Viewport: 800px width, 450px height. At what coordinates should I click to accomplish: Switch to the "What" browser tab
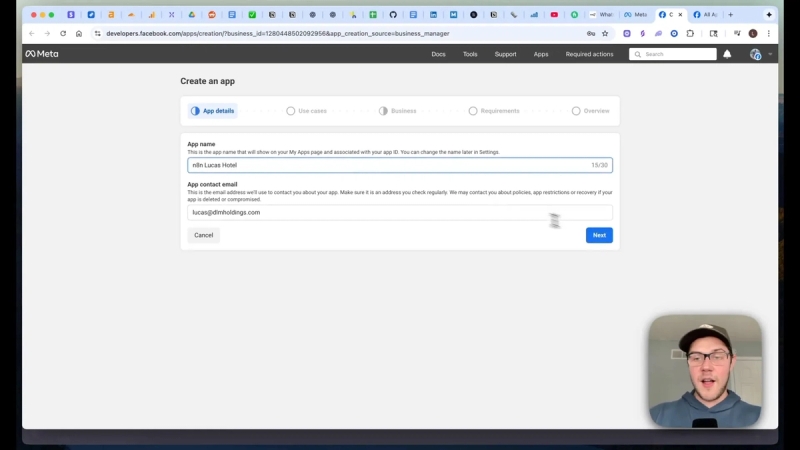tap(601, 15)
